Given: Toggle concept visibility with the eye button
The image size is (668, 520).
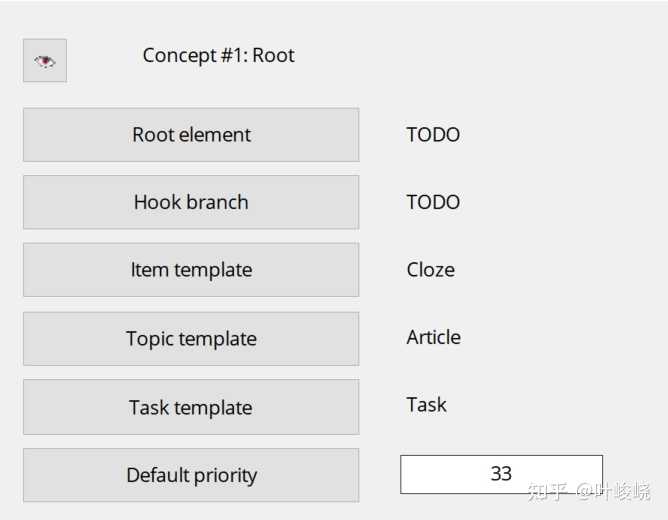Looking at the screenshot, I should 45,61.
